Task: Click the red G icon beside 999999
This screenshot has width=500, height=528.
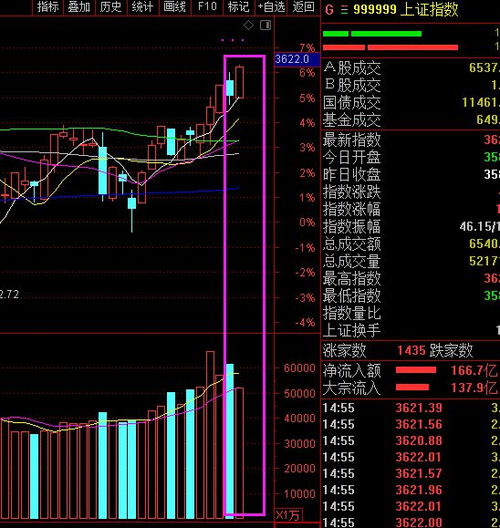Action: coord(329,9)
